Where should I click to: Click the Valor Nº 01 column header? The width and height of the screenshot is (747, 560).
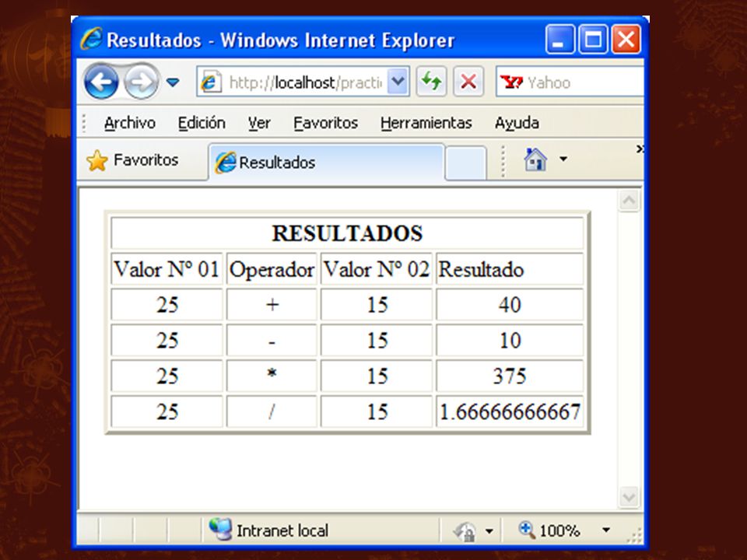pos(167,270)
